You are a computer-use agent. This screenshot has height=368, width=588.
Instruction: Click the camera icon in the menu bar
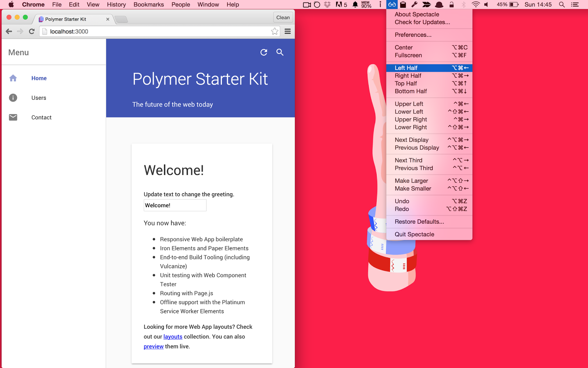[307, 4]
